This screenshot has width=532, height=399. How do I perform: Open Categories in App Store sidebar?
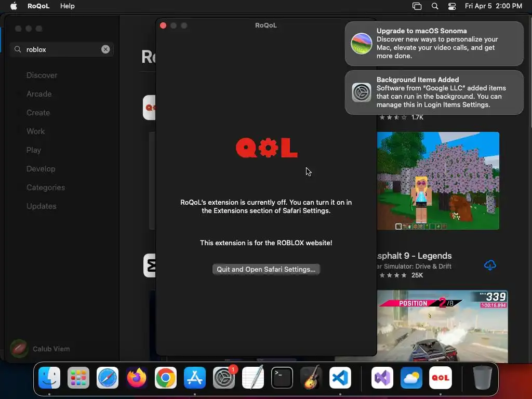46,187
